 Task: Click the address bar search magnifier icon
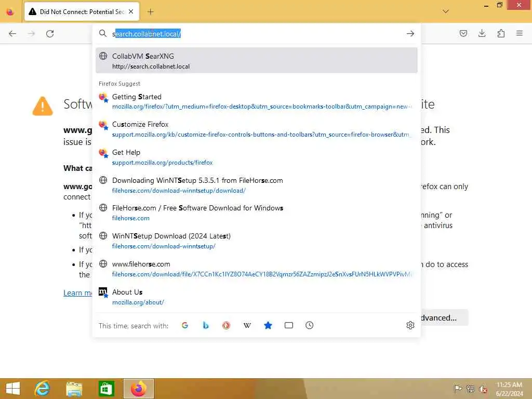(x=103, y=33)
